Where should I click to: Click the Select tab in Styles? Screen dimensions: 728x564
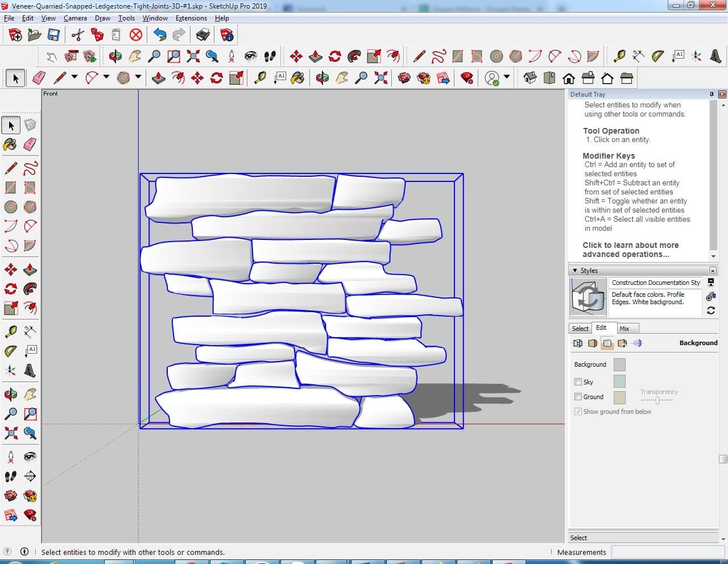[580, 329]
